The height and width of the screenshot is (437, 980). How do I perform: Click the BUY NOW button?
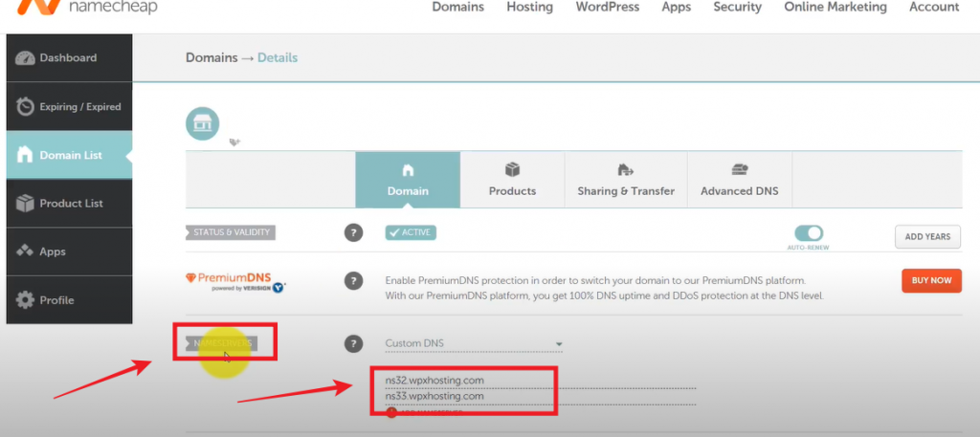coord(931,280)
